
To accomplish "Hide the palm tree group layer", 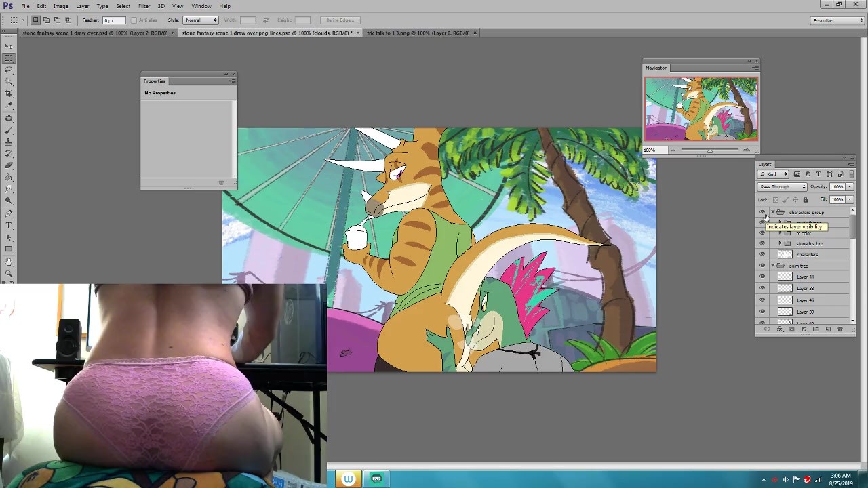I will point(762,266).
